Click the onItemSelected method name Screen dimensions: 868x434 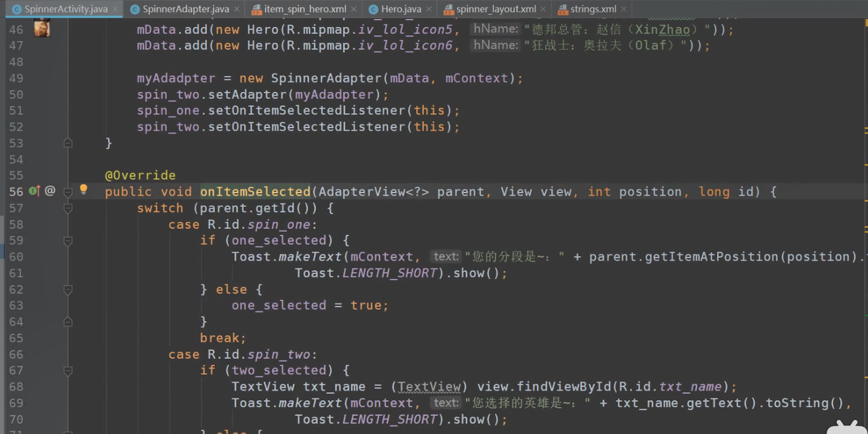click(x=255, y=192)
